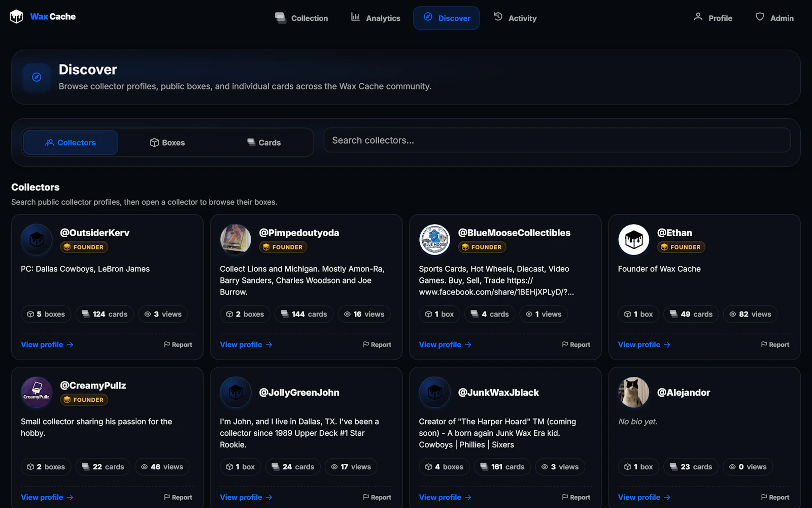Switch to the Cards filter tab
812x508 pixels.
tap(264, 143)
